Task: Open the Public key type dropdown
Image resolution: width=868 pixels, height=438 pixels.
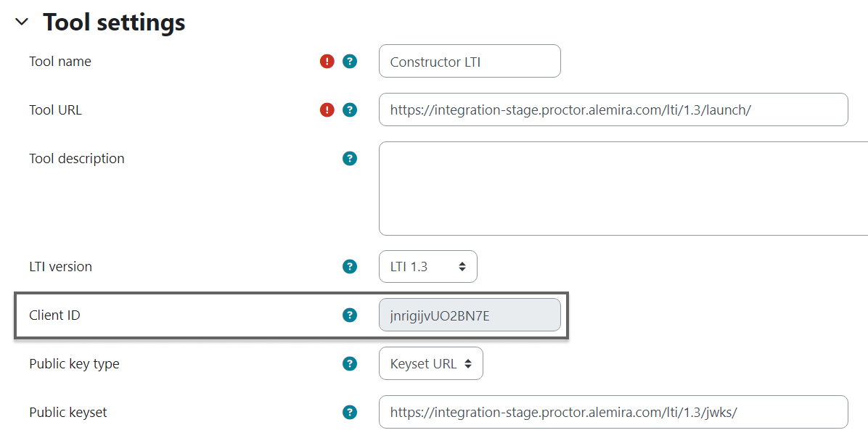Action: (431, 364)
